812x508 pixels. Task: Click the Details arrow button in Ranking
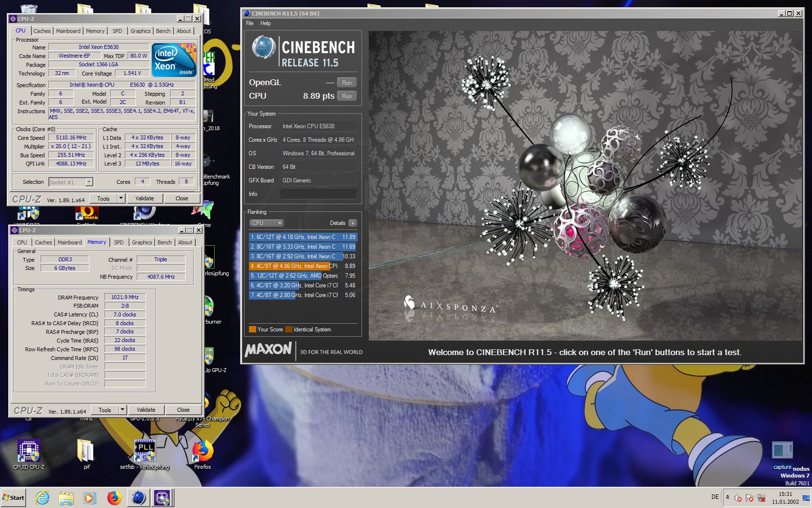click(353, 223)
